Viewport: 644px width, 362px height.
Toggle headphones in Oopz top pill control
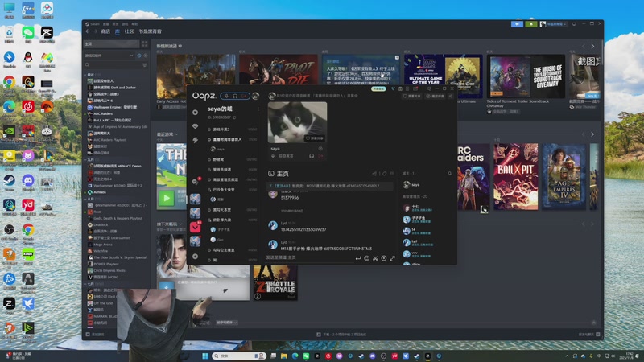(235, 96)
